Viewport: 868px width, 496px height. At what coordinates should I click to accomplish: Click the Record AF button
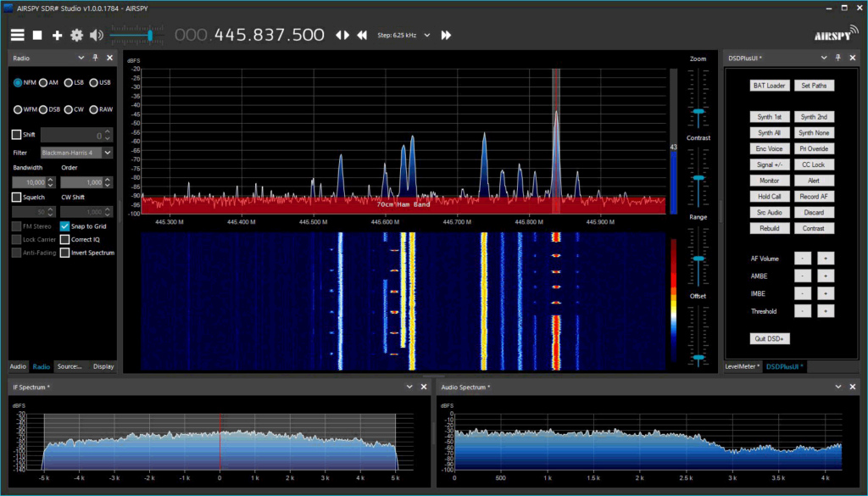pos(814,197)
